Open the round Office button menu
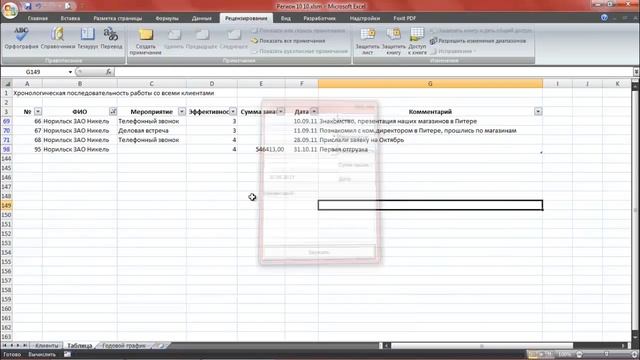Viewport: 640px width, 360px height. pyautogui.click(x=10, y=10)
